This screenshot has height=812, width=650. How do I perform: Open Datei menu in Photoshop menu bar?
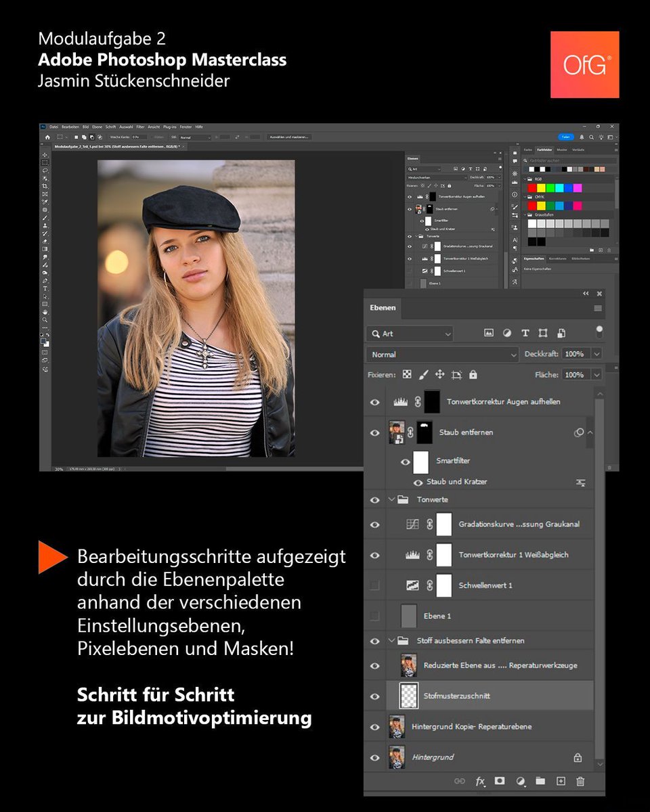click(53, 127)
